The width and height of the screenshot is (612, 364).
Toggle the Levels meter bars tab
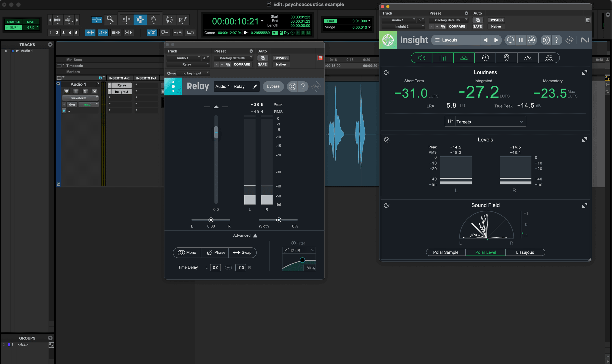pyautogui.click(x=443, y=58)
